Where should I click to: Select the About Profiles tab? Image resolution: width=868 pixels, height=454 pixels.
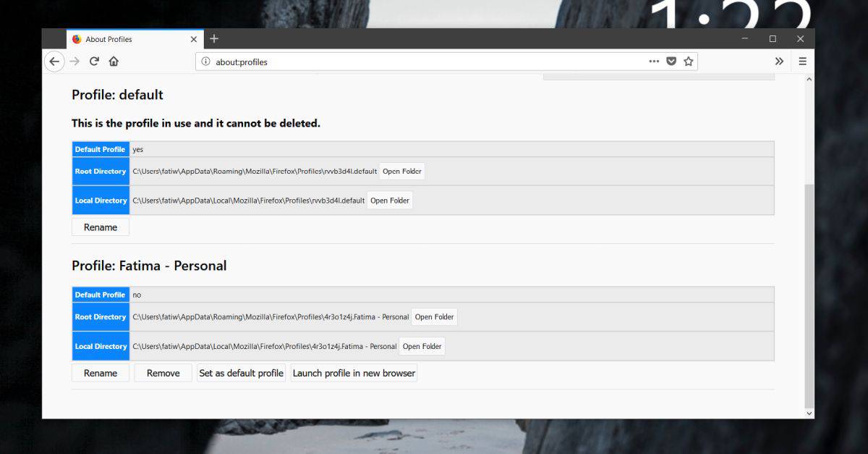tap(135, 39)
